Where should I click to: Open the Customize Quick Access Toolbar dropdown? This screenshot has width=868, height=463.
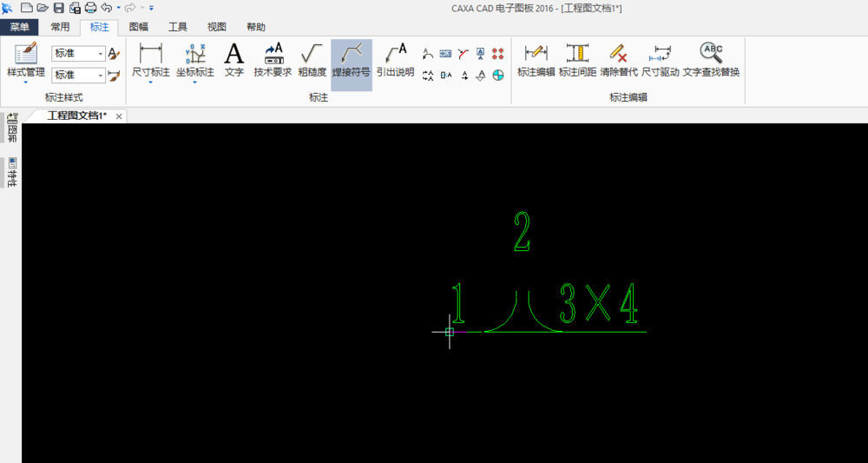click(x=152, y=8)
